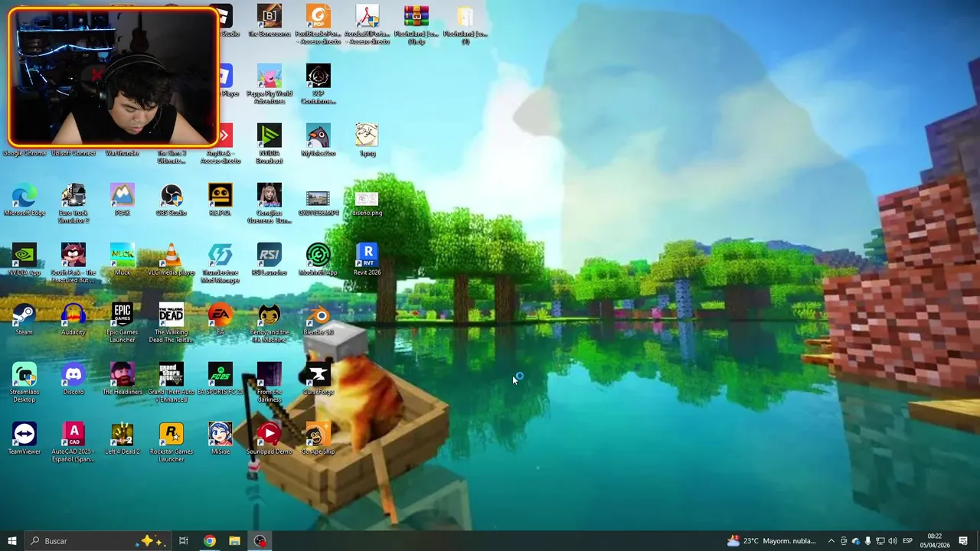Open the notification center icon

click(x=963, y=541)
